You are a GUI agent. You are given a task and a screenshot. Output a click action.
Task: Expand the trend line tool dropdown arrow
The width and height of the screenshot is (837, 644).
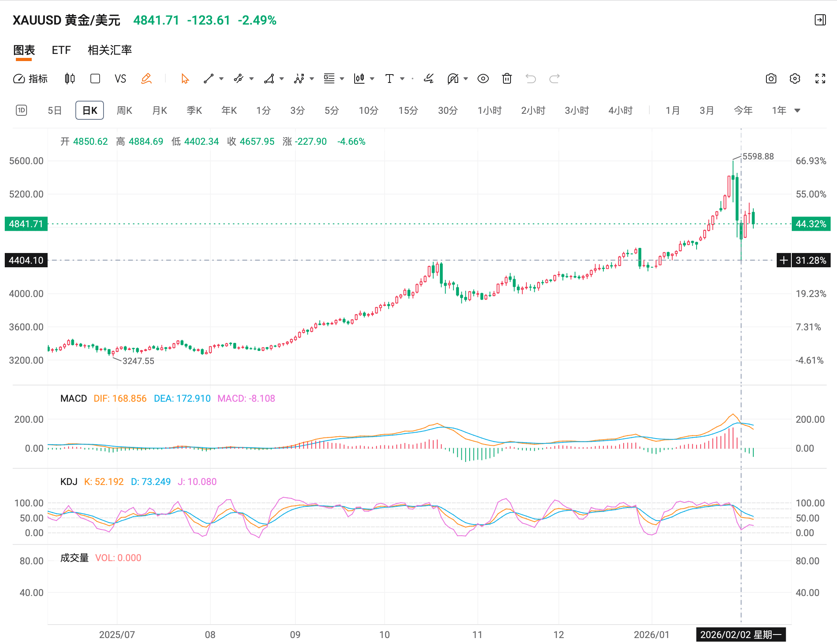click(x=221, y=79)
